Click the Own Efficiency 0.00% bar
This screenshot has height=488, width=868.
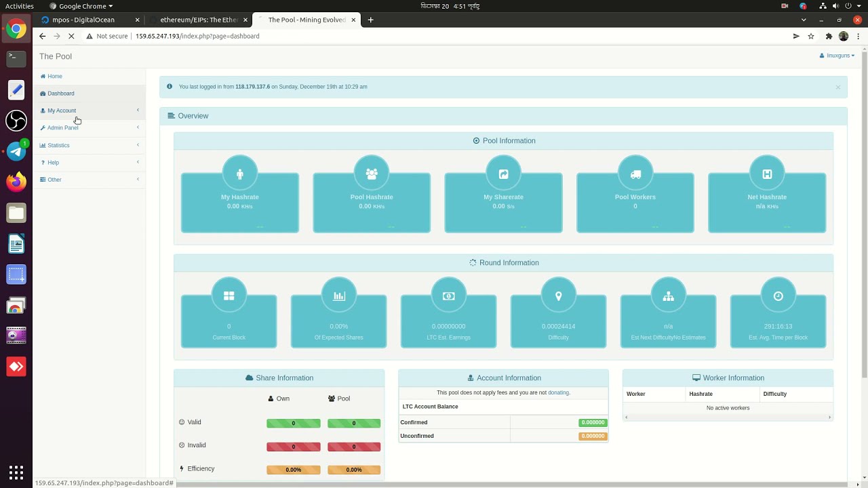(294, 470)
